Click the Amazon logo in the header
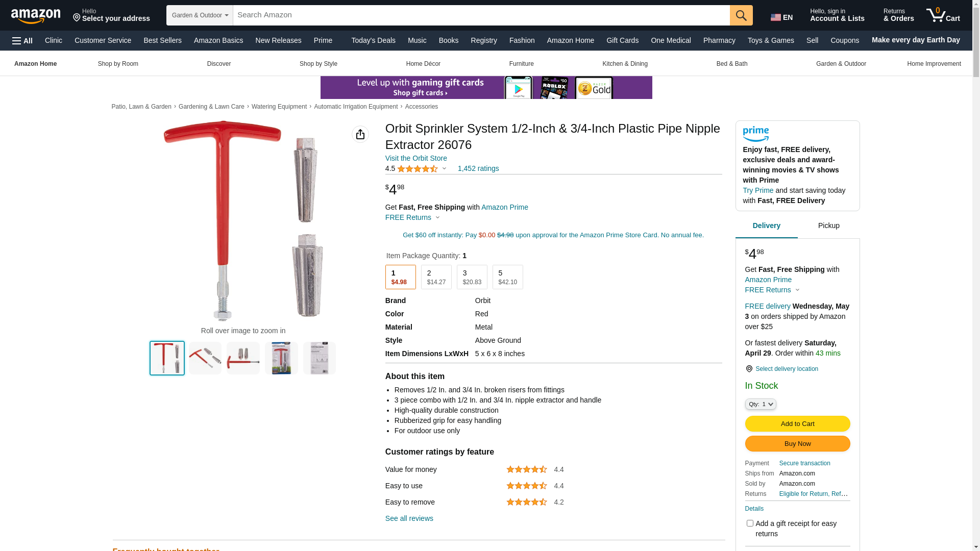 coord(36,16)
